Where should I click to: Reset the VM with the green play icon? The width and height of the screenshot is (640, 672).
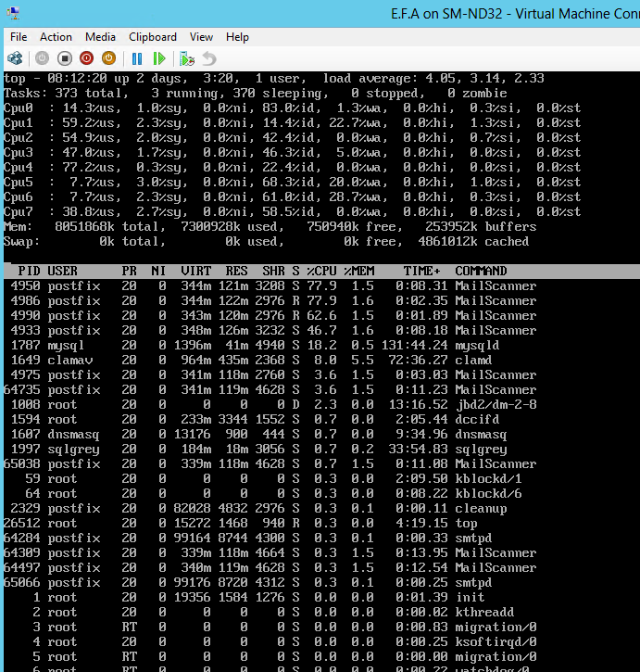pos(158,58)
